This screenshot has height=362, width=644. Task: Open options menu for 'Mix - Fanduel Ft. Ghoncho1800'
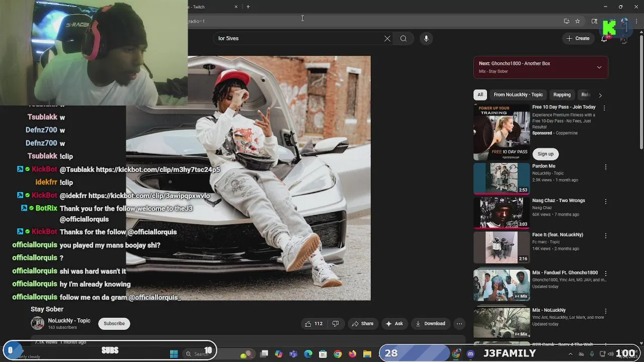tap(606, 274)
